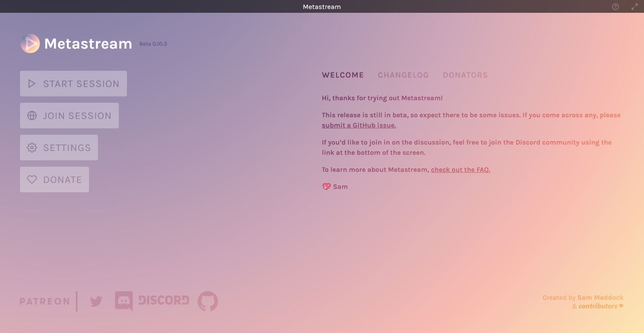Open the Discord community link

152,301
